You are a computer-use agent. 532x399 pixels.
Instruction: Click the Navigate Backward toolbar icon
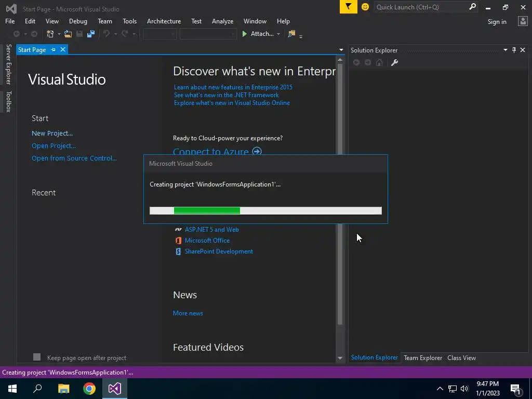pos(16,34)
